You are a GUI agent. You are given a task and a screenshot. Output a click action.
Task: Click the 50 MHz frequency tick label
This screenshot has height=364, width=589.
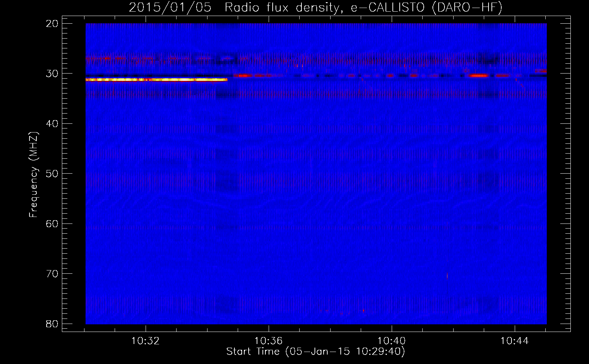coord(52,174)
